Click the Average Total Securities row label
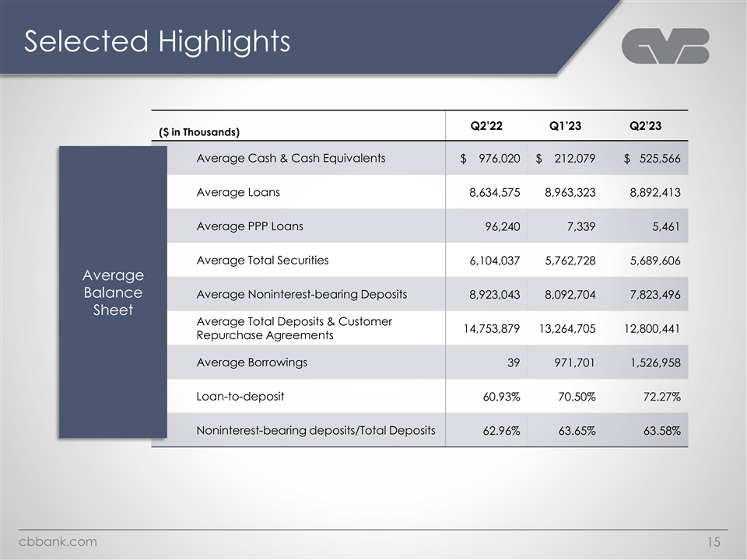Image resolution: width=747 pixels, height=560 pixels. point(262,260)
